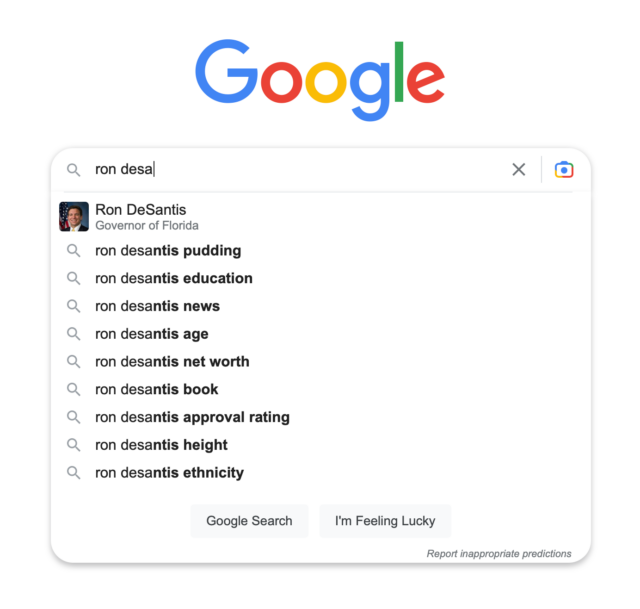Pick the 'ron desantis approval rating' suggestion
Image resolution: width=640 pixels, height=609 pixels.
[192, 417]
